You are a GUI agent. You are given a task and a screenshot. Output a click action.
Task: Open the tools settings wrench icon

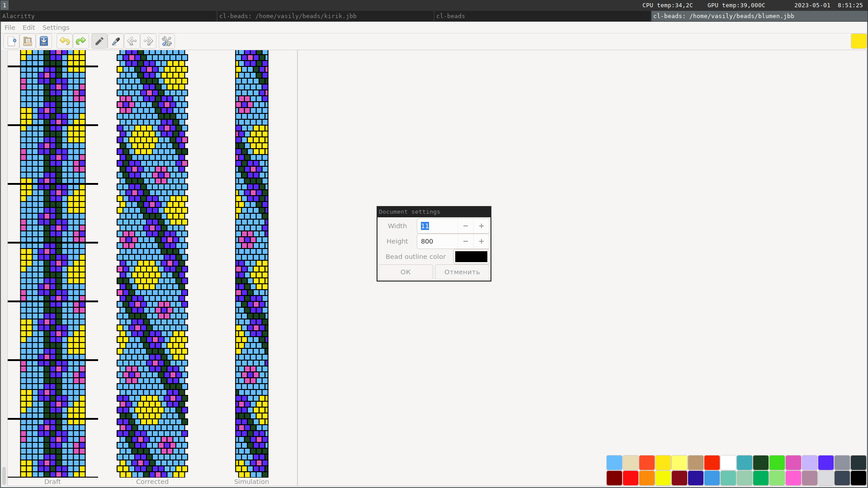pos(167,41)
